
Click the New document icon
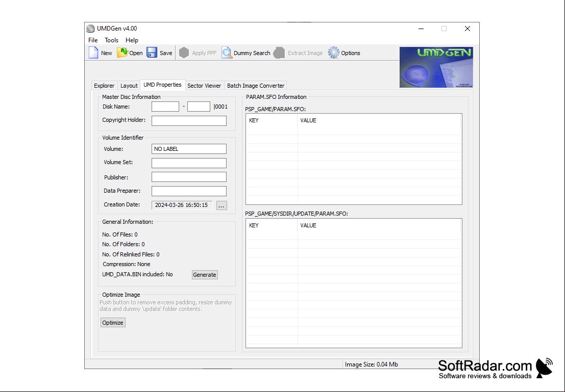click(94, 53)
